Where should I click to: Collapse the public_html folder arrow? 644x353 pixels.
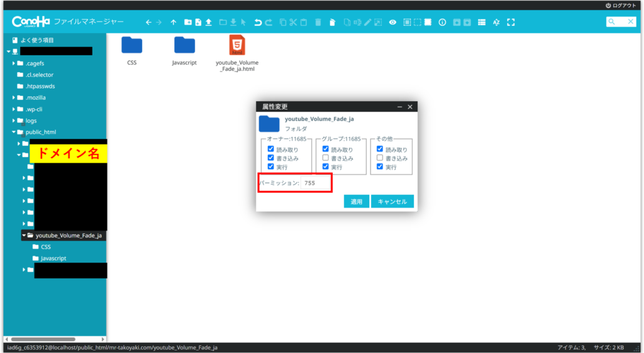pyautogui.click(x=14, y=132)
